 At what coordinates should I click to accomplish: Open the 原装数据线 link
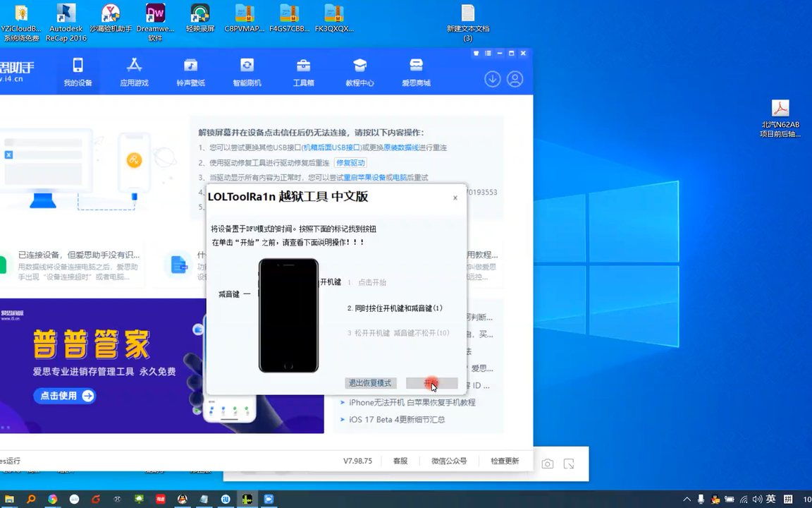coord(401,147)
